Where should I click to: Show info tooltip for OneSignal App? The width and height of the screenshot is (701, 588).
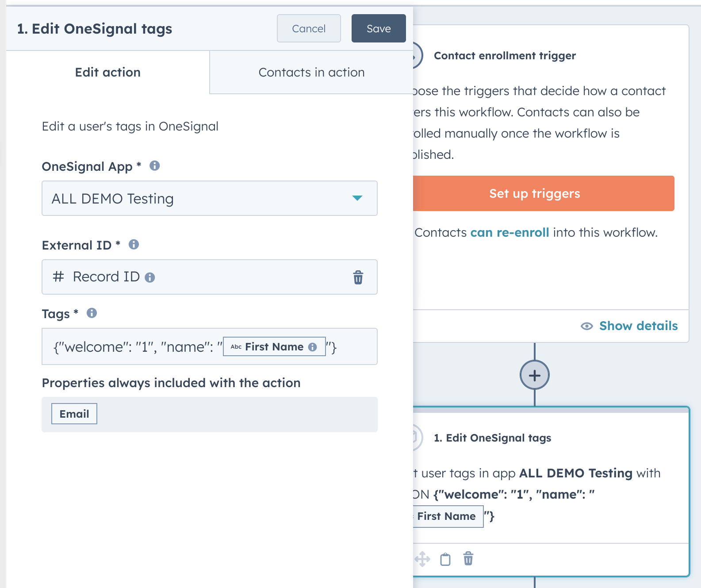click(x=154, y=165)
